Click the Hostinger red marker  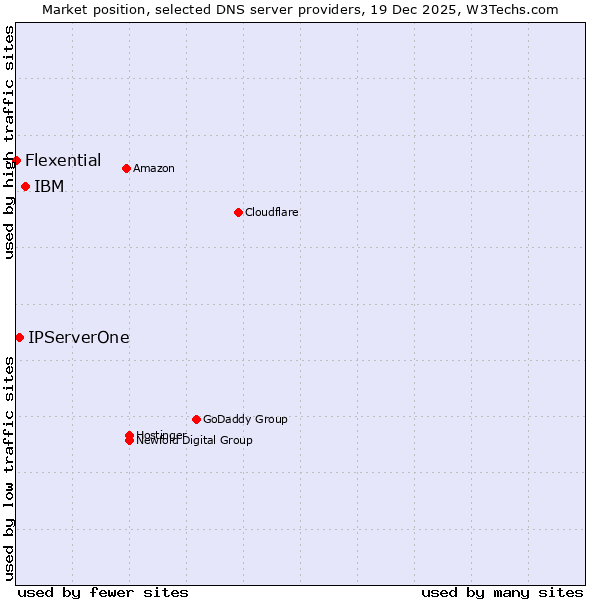pyautogui.click(x=129, y=435)
